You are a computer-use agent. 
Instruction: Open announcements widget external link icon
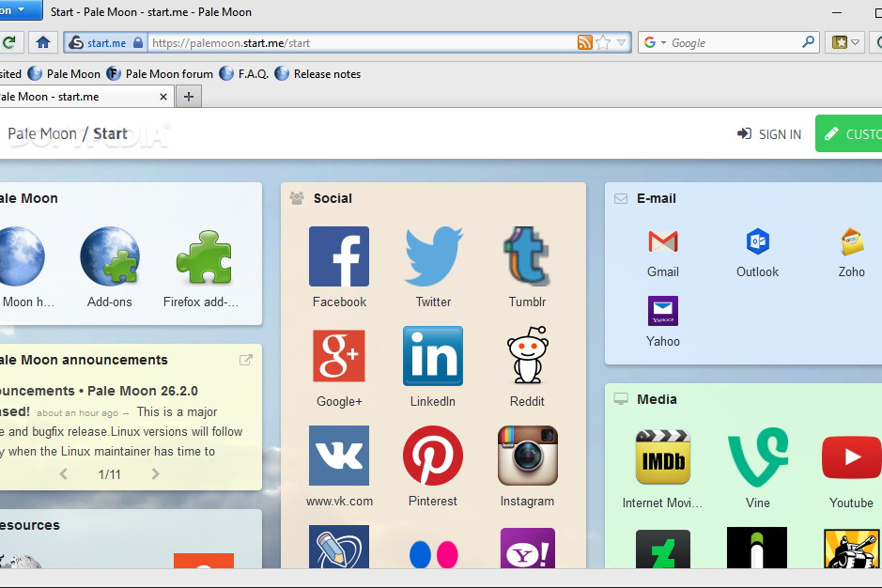click(x=246, y=360)
